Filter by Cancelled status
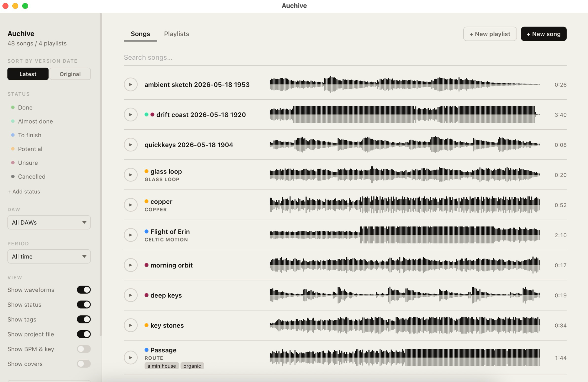This screenshot has height=382, width=588. pos(28,176)
